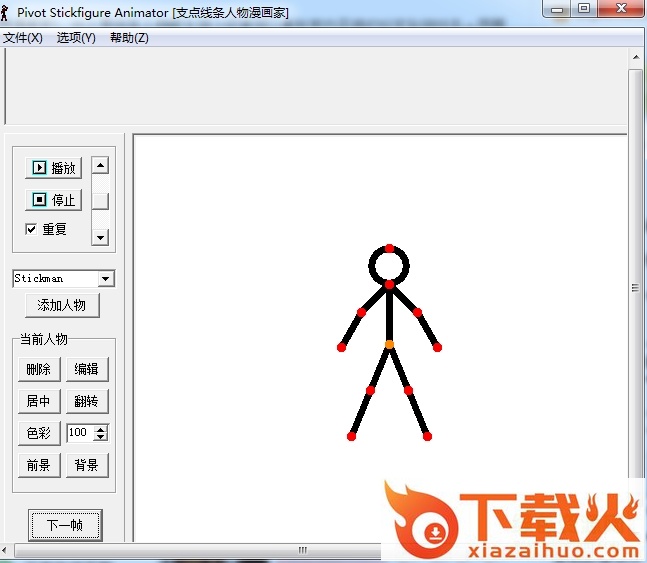This screenshot has width=647, height=563.
Task: Close the Pivot Stickfigure Animator window
Action: point(621,9)
